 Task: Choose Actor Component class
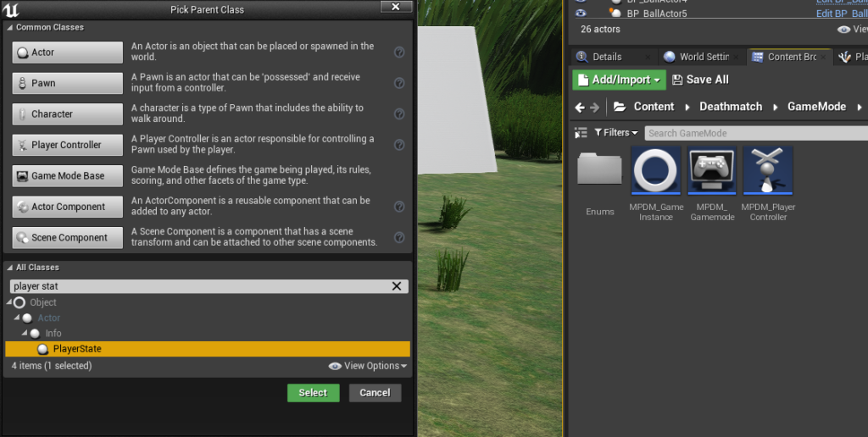tap(68, 207)
